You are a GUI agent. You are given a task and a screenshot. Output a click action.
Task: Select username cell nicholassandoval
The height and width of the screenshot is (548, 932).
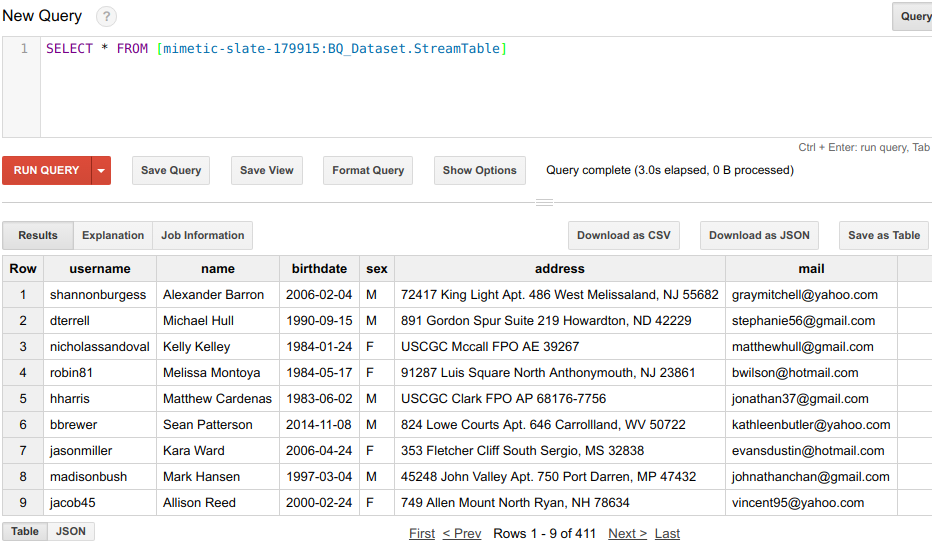(100, 347)
